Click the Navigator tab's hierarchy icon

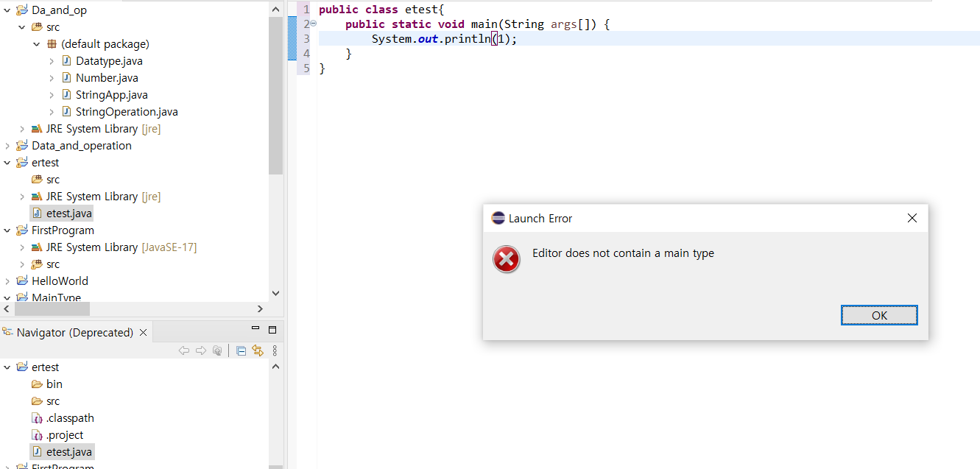coord(7,333)
